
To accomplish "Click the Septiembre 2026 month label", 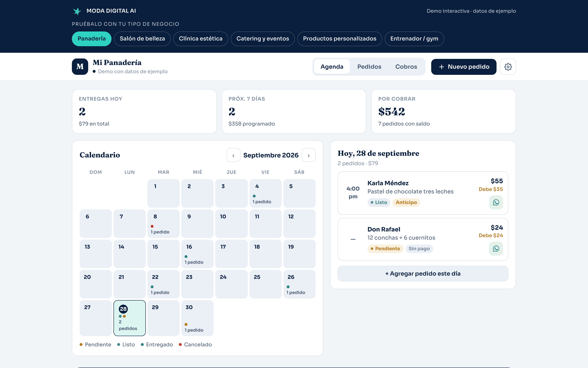I will point(271,155).
